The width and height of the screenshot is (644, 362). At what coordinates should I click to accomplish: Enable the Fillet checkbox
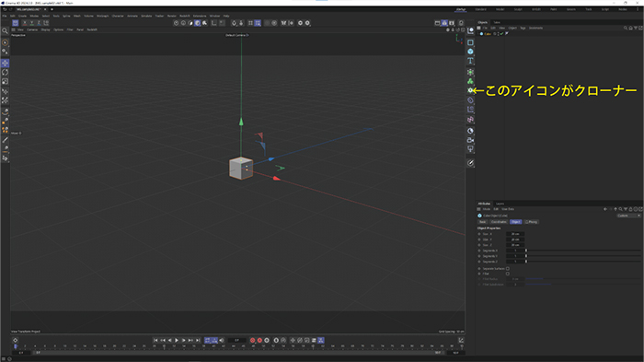click(508, 274)
